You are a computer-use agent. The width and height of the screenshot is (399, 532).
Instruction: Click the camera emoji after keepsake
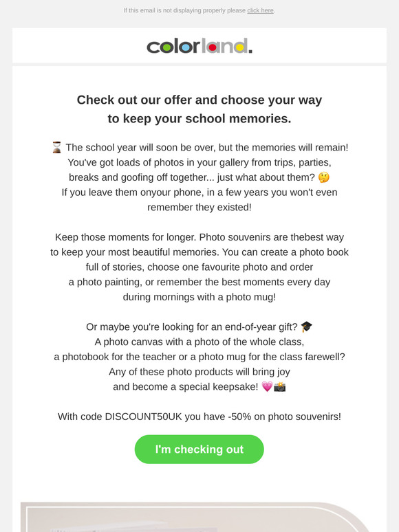tap(280, 386)
